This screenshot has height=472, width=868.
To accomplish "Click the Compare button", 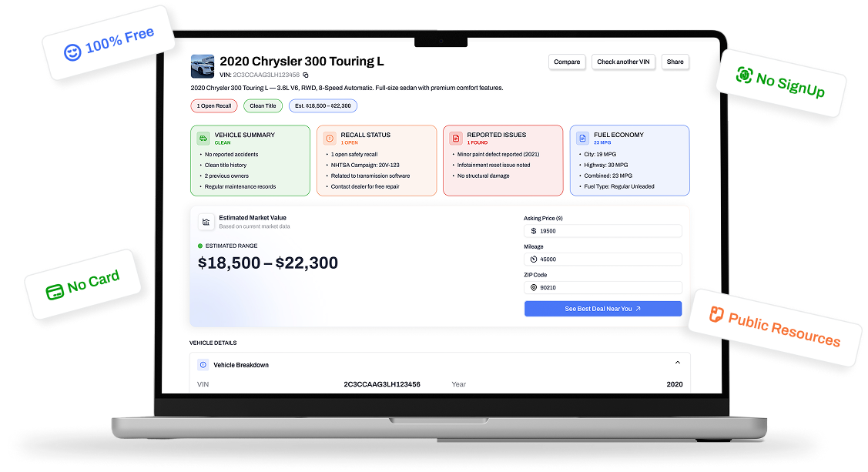I will pyautogui.click(x=567, y=62).
